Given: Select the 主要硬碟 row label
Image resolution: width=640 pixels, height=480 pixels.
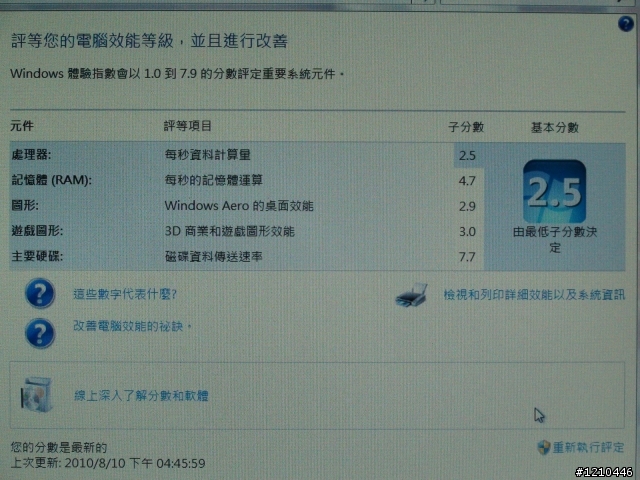Looking at the screenshot, I should click(x=37, y=256).
